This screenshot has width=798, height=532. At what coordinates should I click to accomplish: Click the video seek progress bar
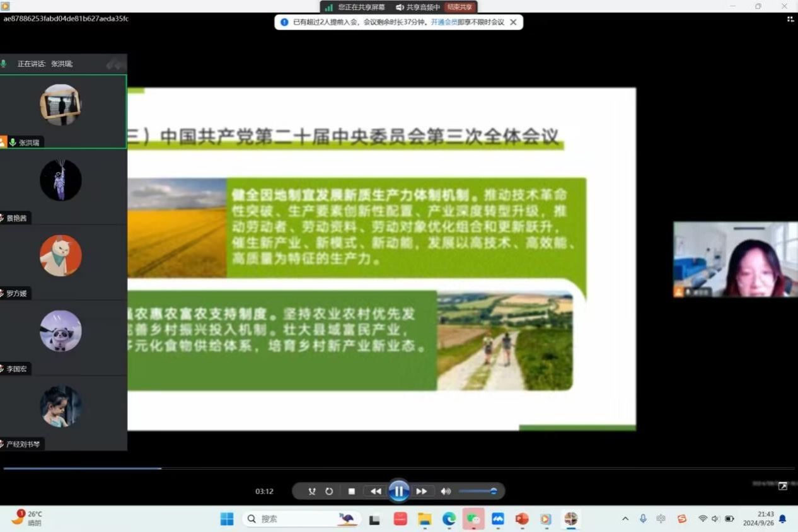[398, 468]
